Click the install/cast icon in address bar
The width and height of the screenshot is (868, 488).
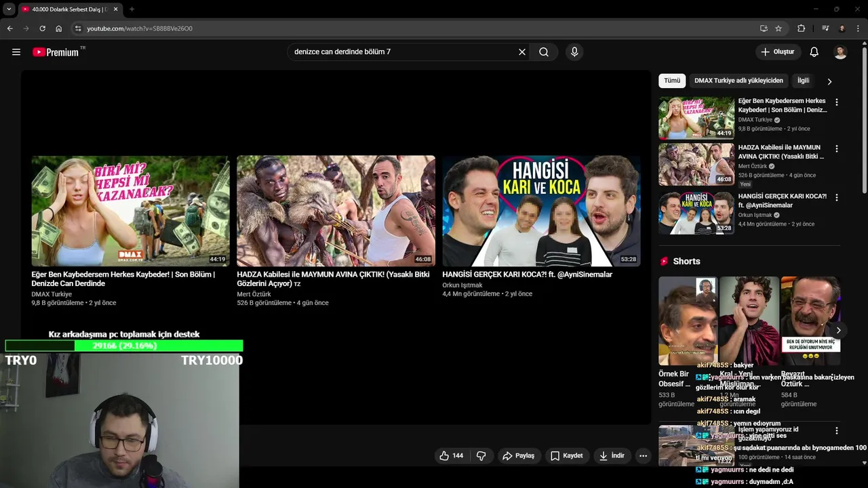point(764,28)
